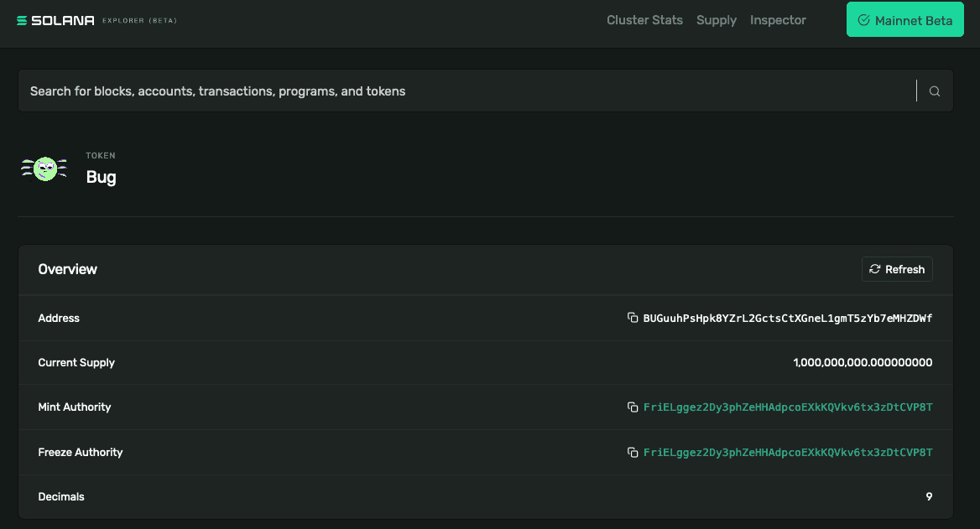Open the Mint Authority address link
980x529 pixels.
pos(787,407)
